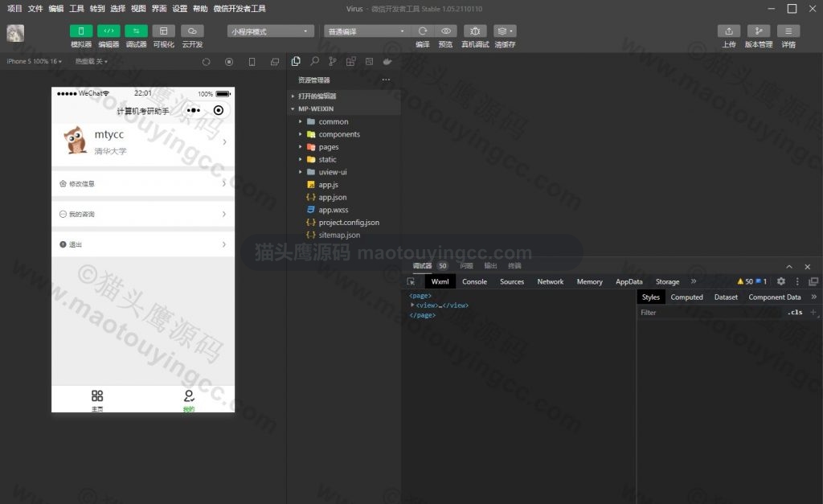Open the 项目 menu

[x=14, y=8]
